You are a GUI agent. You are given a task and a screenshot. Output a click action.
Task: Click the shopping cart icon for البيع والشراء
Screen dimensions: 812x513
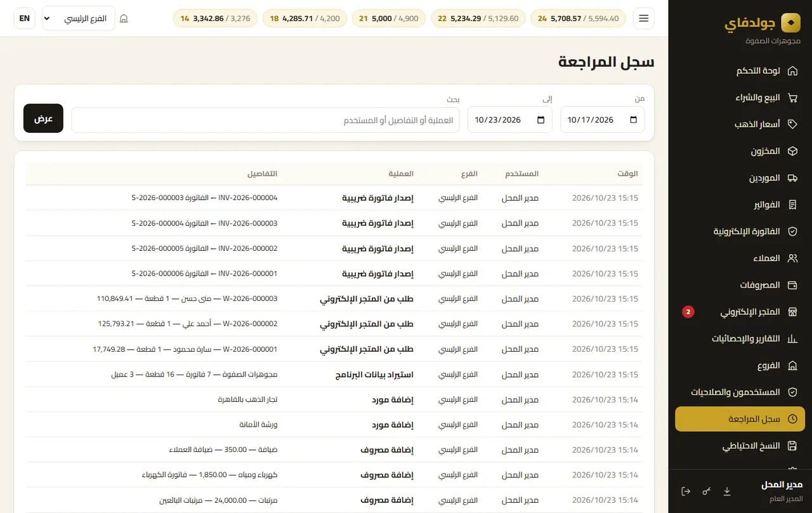coord(792,98)
